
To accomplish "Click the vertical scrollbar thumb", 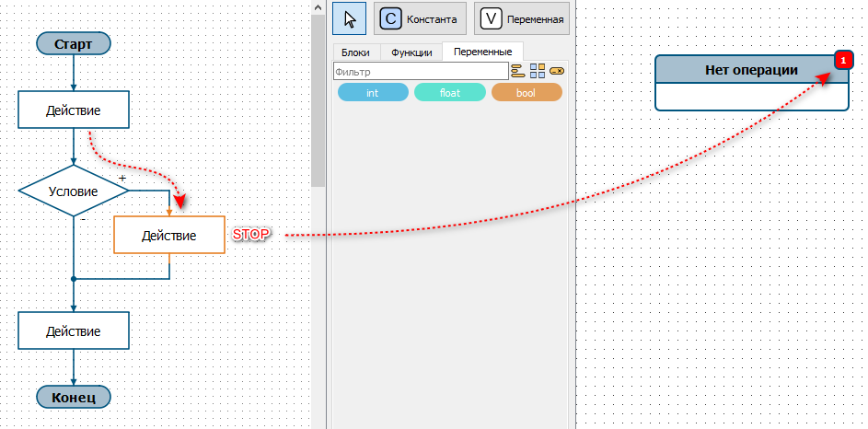I will tap(318, 100).
